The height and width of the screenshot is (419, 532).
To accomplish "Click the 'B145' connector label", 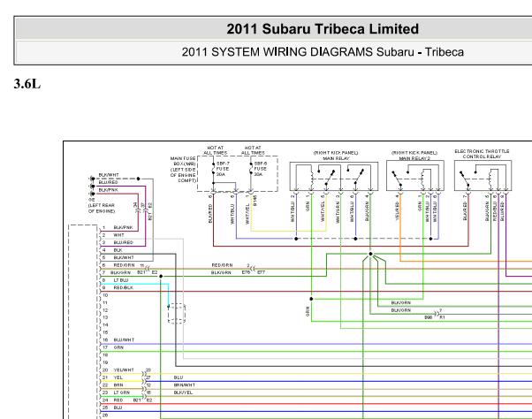I will [255, 200].
